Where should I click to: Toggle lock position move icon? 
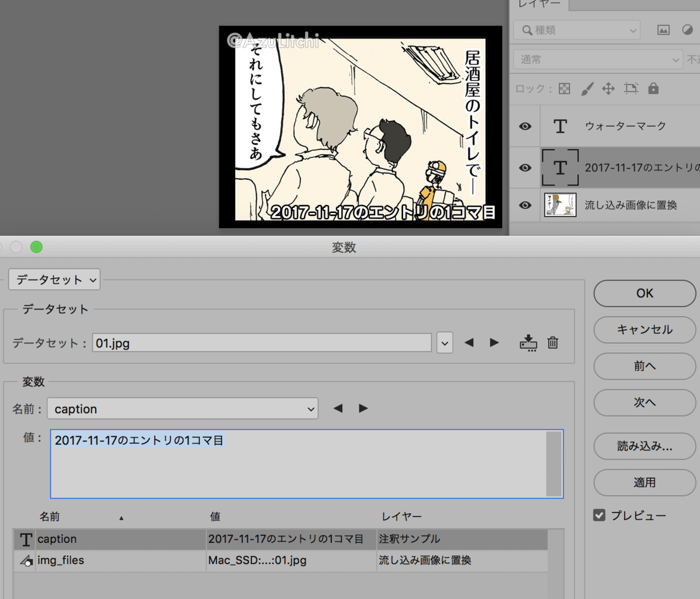(x=608, y=89)
